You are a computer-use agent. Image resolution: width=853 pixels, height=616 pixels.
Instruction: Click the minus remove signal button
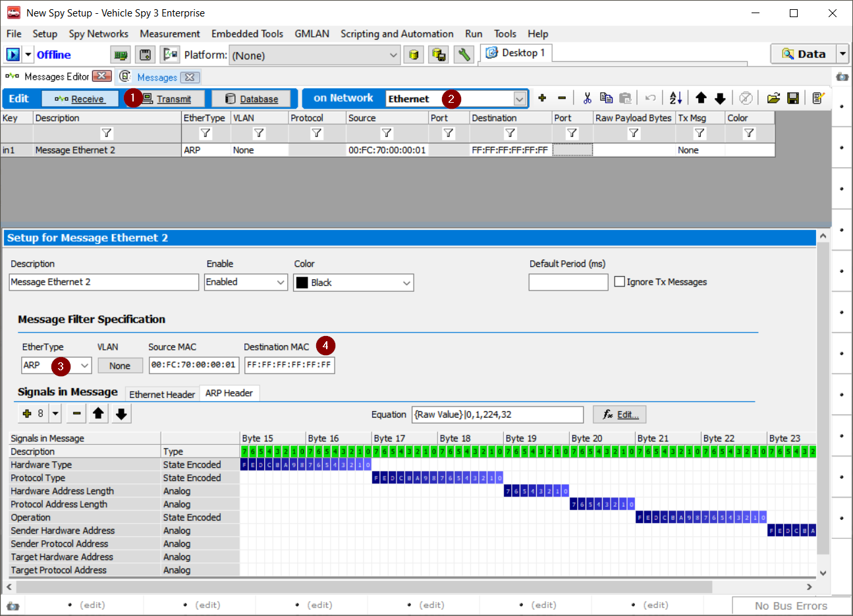pyautogui.click(x=76, y=414)
